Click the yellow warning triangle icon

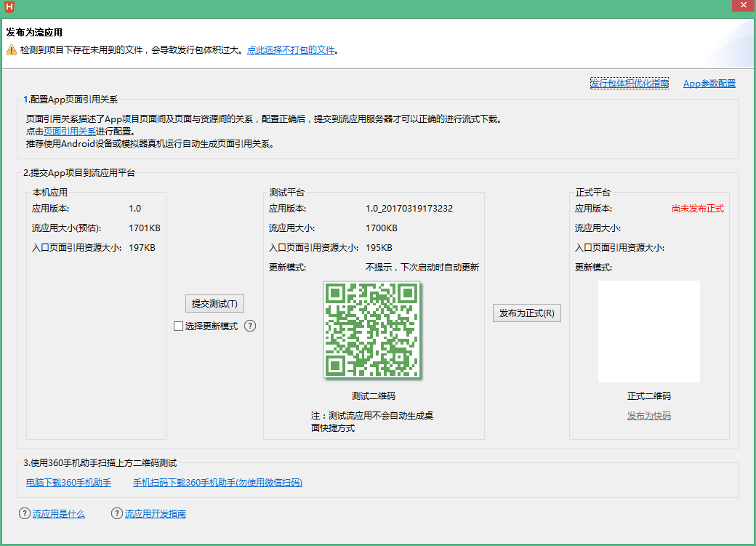tap(12, 49)
